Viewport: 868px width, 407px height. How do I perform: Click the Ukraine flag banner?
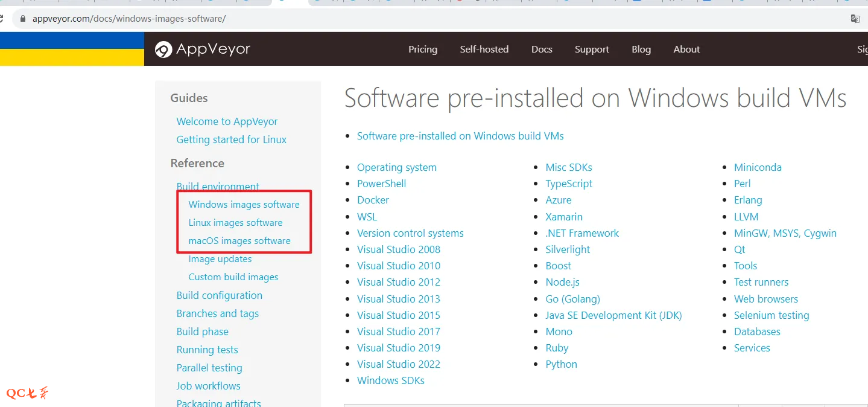coord(72,49)
